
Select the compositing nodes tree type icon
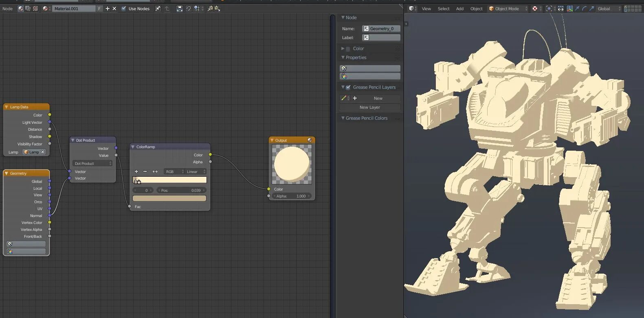(28, 9)
